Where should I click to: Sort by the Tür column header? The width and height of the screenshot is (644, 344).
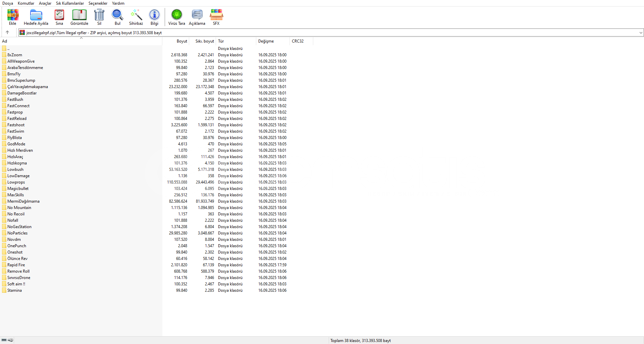236,41
